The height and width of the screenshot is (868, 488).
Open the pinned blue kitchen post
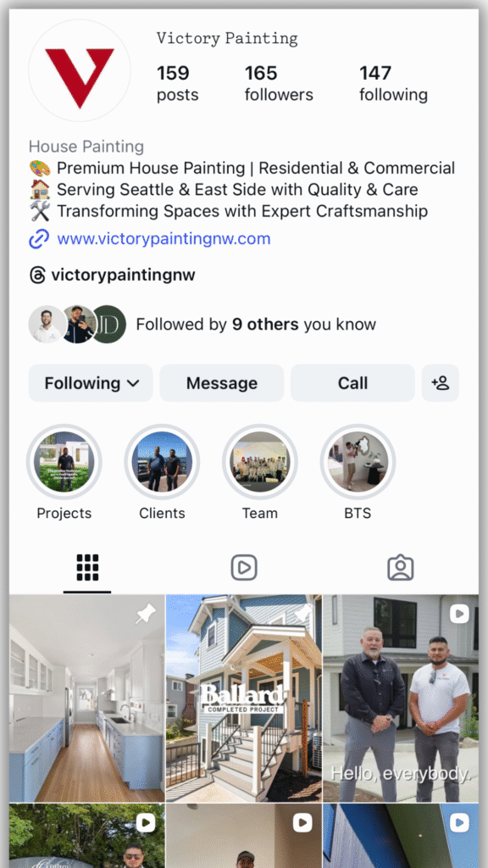87,698
